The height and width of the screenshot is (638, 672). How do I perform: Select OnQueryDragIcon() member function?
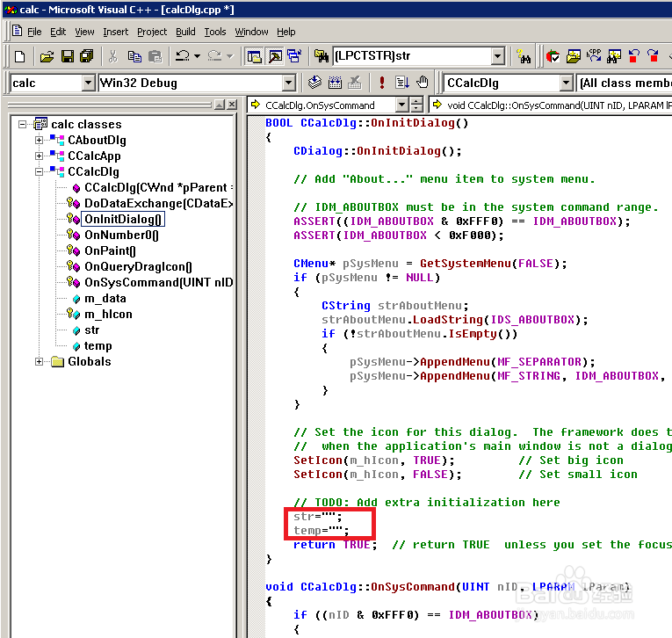tap(138, 266)
